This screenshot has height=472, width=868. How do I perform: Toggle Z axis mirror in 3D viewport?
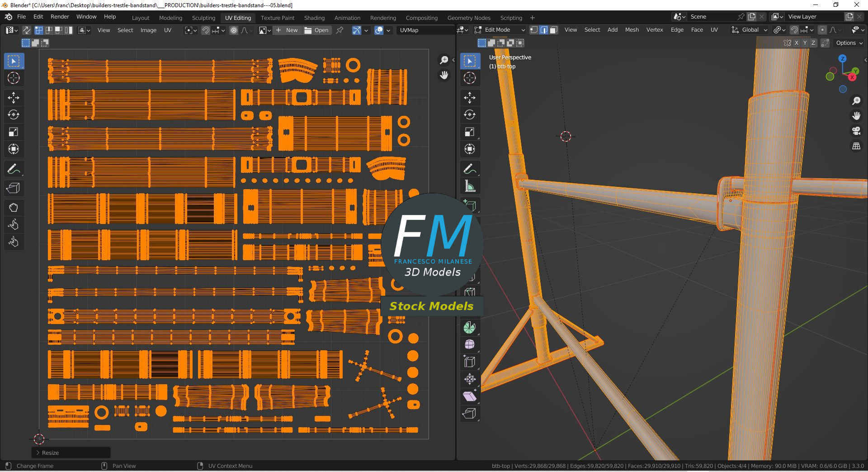click(813, 43)
